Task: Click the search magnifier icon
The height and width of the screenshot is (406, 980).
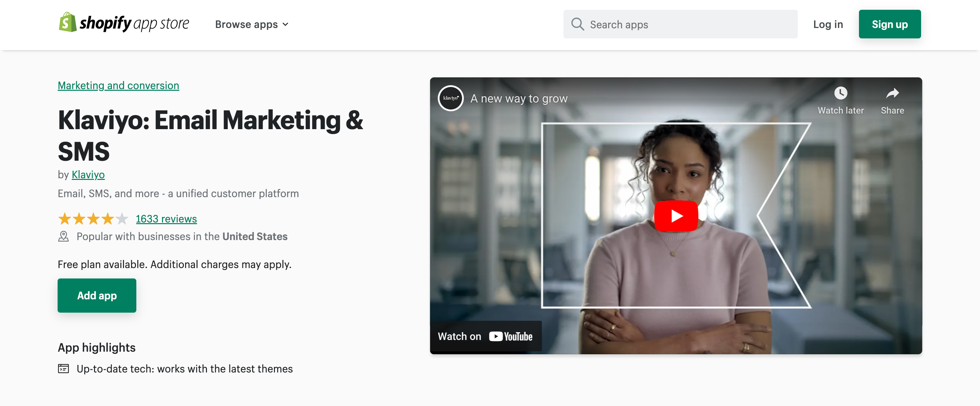Action: [577, 24]
